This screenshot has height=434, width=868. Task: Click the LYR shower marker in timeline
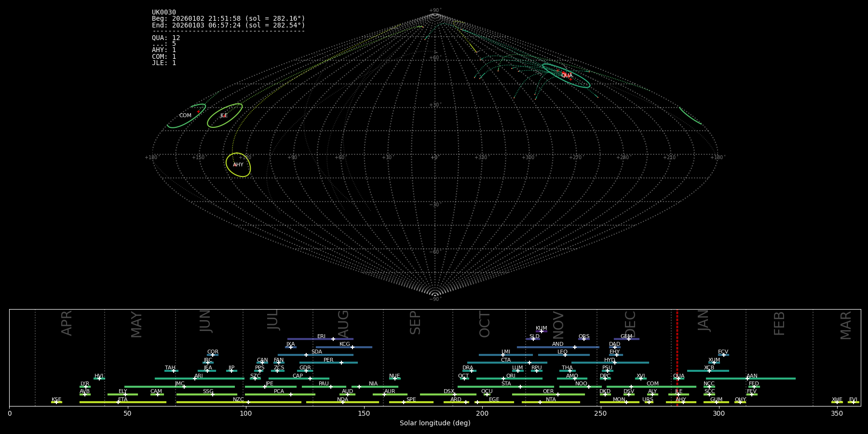pyautogui.click(x=86, y=387)
